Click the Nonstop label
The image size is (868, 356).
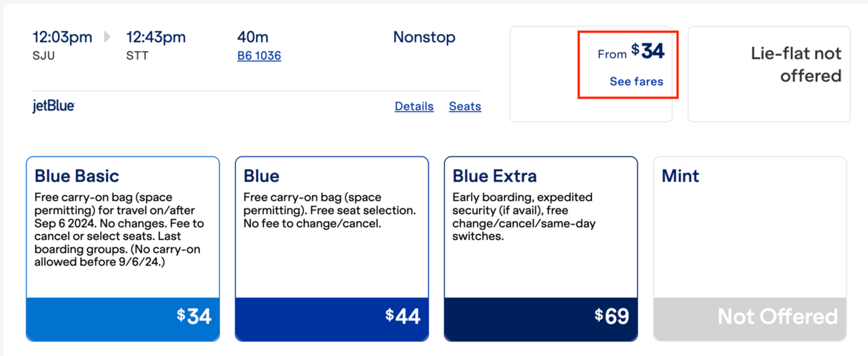coord(424,37)
